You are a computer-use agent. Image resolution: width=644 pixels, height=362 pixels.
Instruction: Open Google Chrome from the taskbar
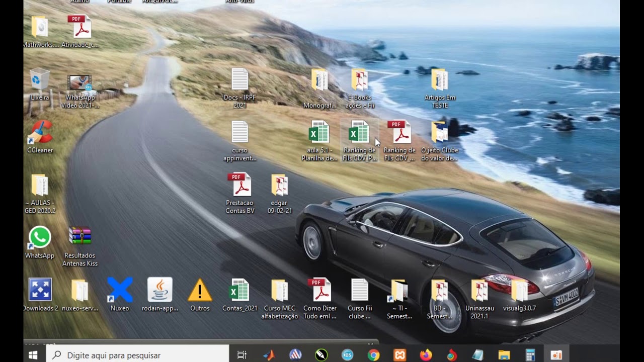tap(373, 355)
